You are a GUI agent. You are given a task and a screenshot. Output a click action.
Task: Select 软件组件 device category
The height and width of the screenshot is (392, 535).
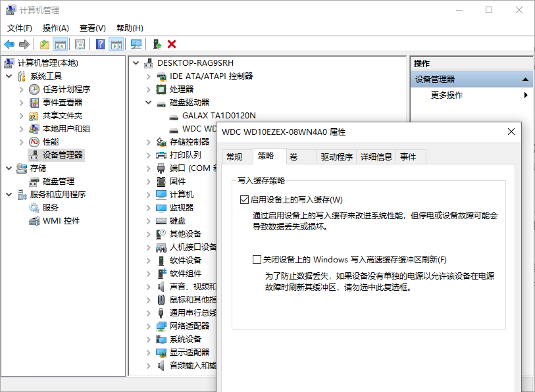[186, 273]
